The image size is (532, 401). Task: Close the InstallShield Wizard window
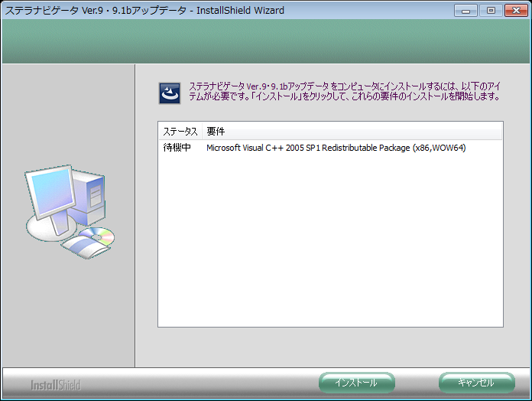tap(516, 11)
